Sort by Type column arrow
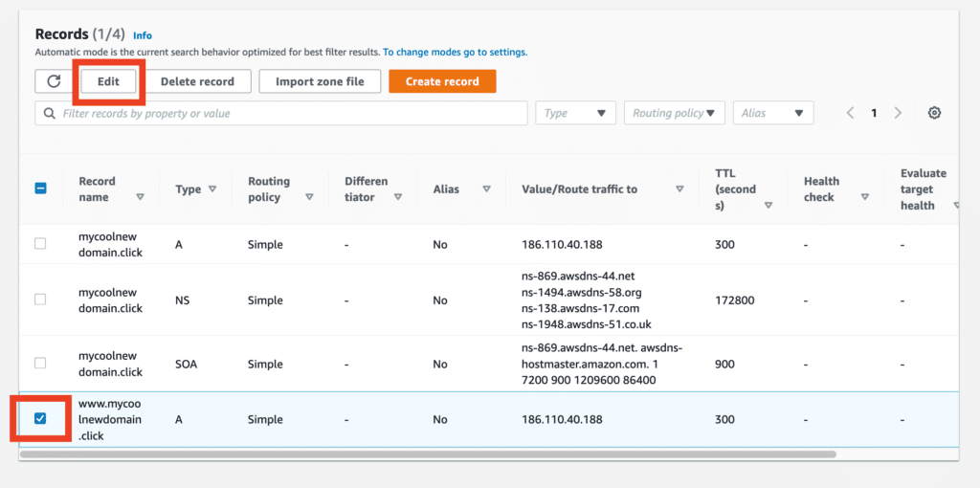The height and width of the screenshot is (488, 980). [x=212, y=189]
